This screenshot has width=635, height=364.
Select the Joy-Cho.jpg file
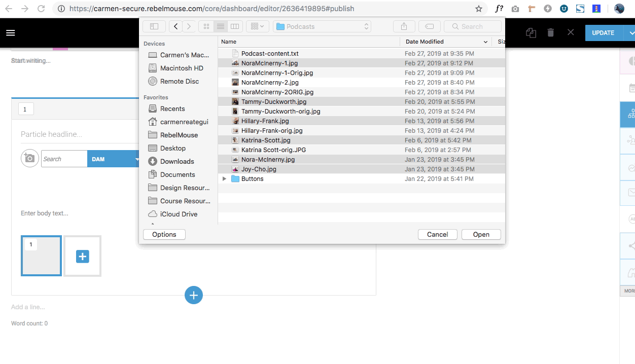tap(259, 169)
